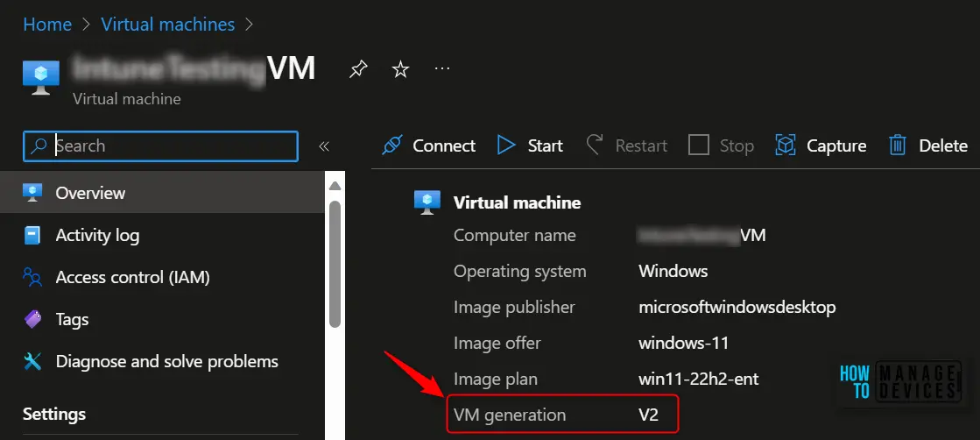Click the Overview monitor icon
The width and height of the screenshot is (980, 440).
32,193
